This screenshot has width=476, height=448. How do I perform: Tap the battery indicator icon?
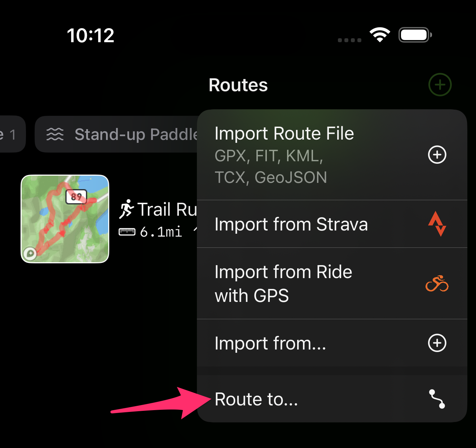[415, 35]
